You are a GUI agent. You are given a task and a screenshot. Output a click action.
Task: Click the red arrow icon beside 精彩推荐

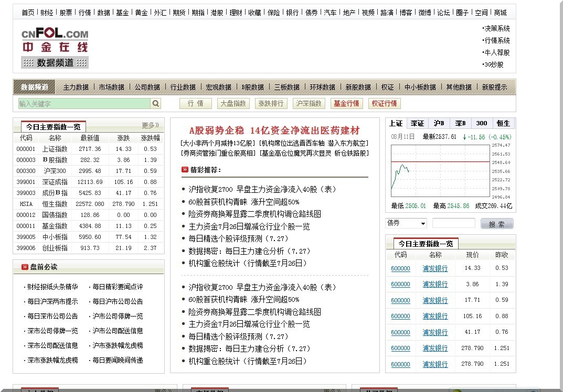click(x=185, y=170)
